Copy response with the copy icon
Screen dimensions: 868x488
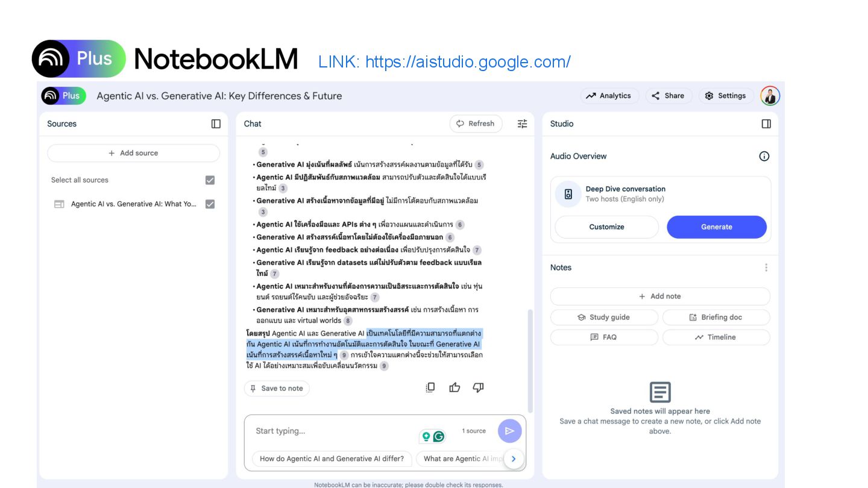click(430, 387)
